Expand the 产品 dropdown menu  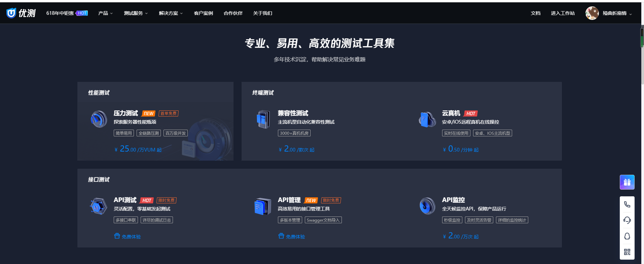105,13
